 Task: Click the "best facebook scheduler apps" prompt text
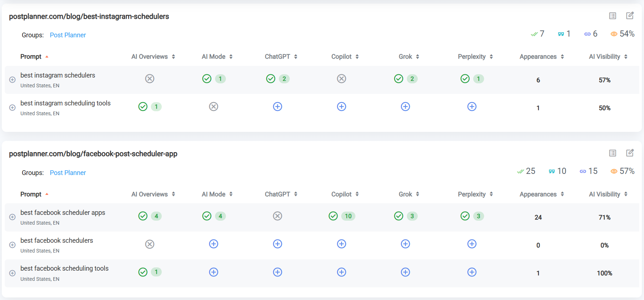pyautogui.click(x=63, y=213)
